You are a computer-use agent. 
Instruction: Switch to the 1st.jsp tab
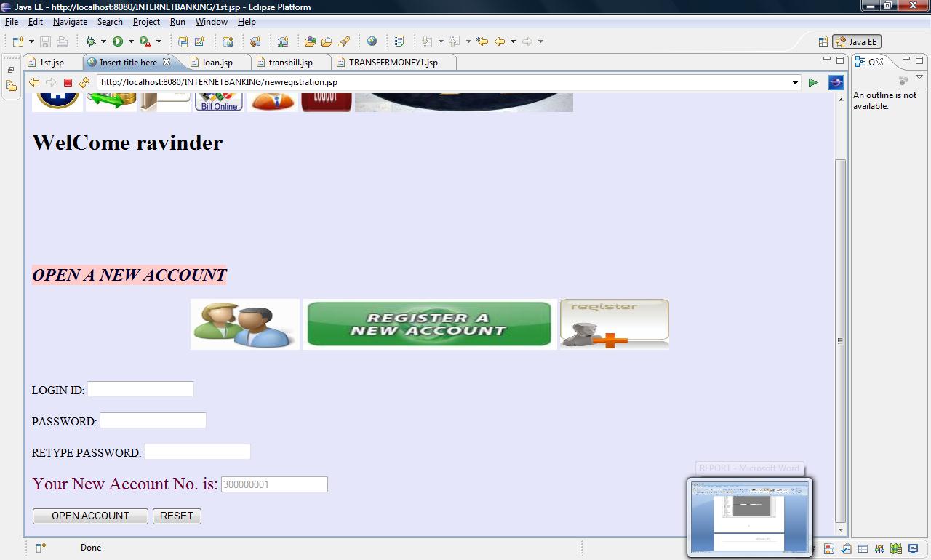point(51,63)
